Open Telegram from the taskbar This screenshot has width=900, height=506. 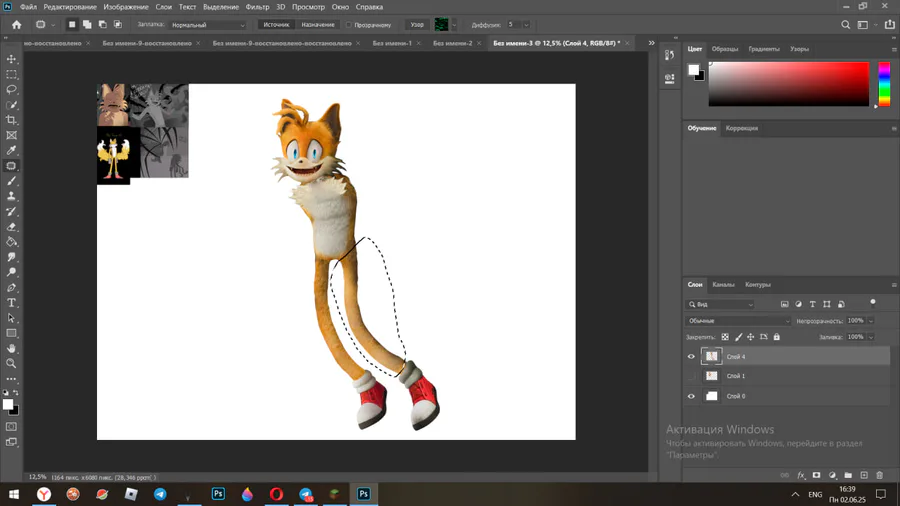tap(160, 494)
